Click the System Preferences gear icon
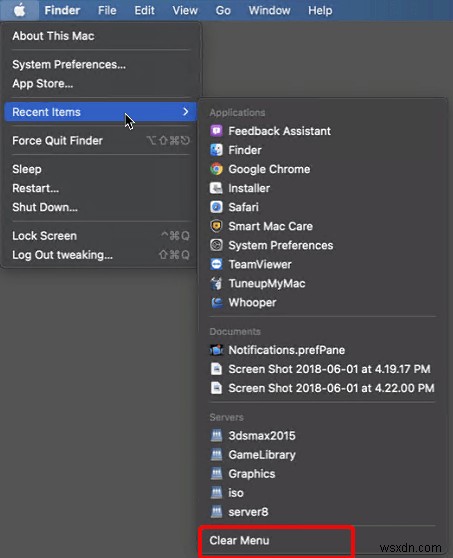Viewport: 453px width, 558px height. tap(216, 245)
